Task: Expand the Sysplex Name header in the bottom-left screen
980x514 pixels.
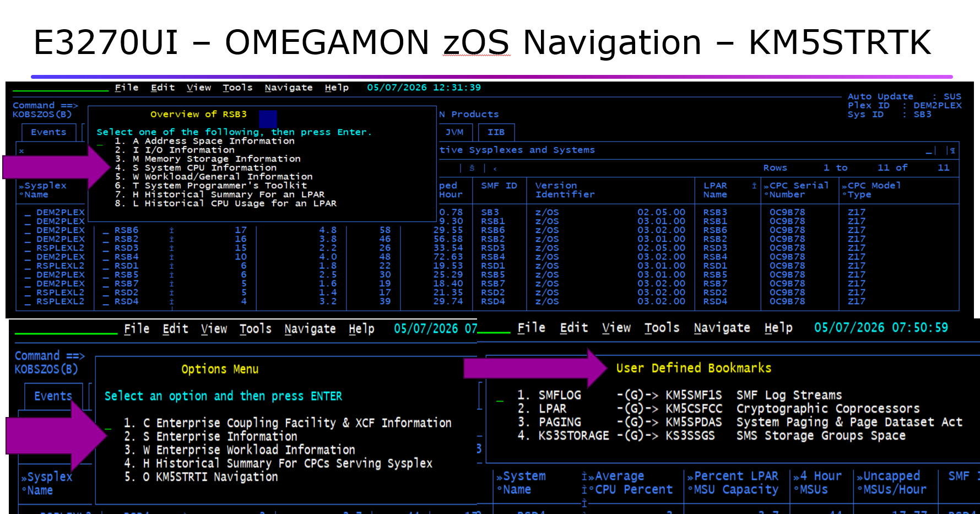Action: click(x=24, y=478)
